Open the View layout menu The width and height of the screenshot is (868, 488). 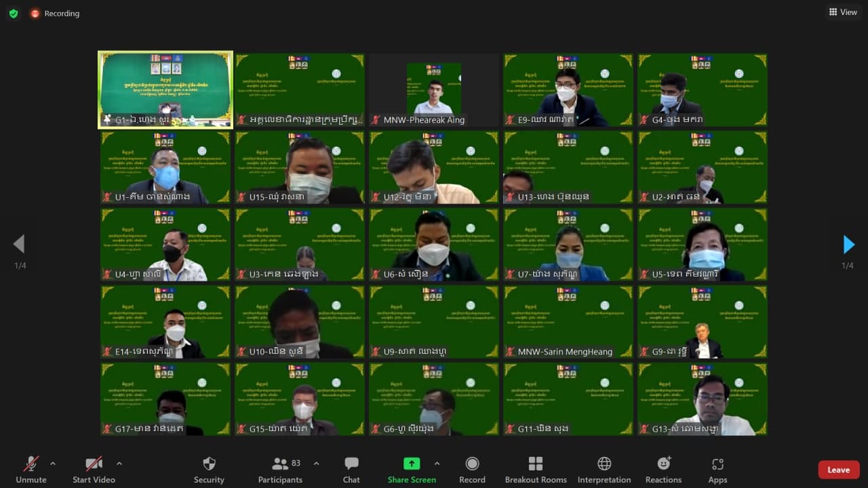pyautogui.click(x=843, y=12)
